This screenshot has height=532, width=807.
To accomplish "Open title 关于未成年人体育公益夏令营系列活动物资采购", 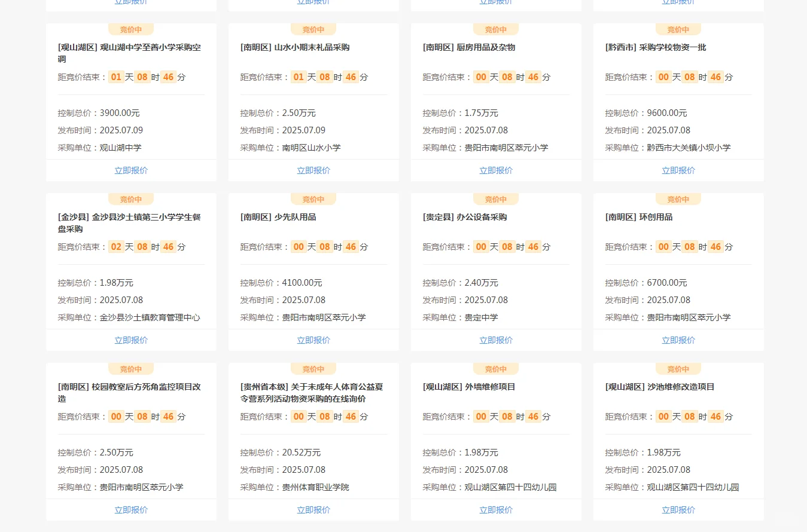I will tap(312, 393).
